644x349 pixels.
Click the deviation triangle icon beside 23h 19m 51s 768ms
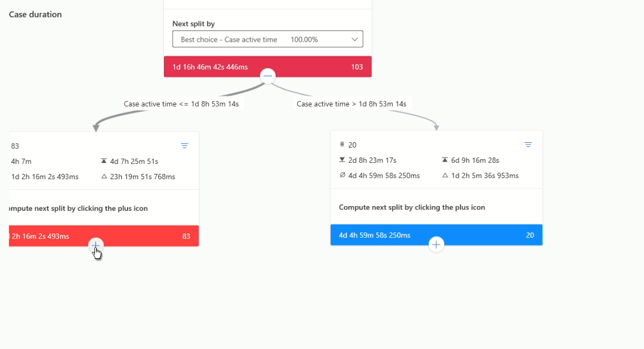pos(104,176)
